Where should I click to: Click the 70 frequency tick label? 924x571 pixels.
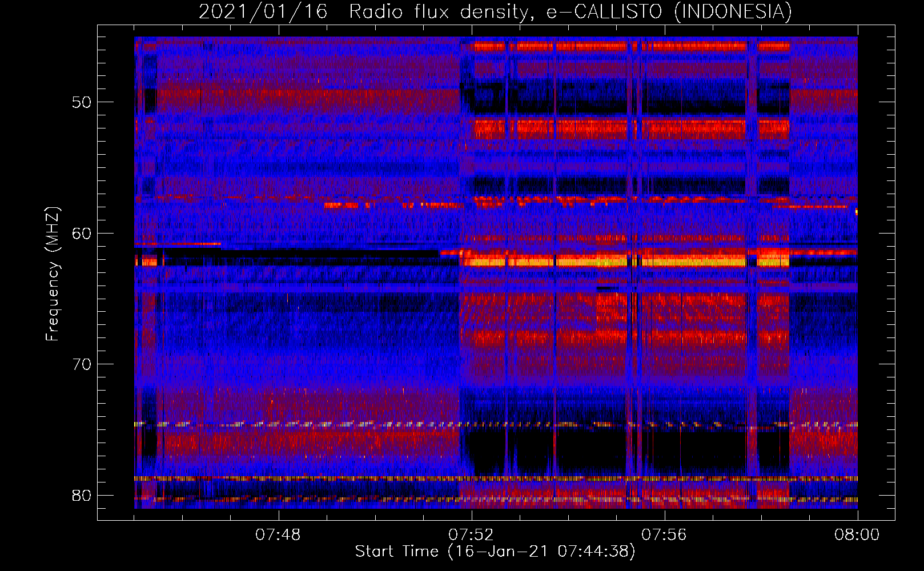pyautogui.click(x=82, y=364)
